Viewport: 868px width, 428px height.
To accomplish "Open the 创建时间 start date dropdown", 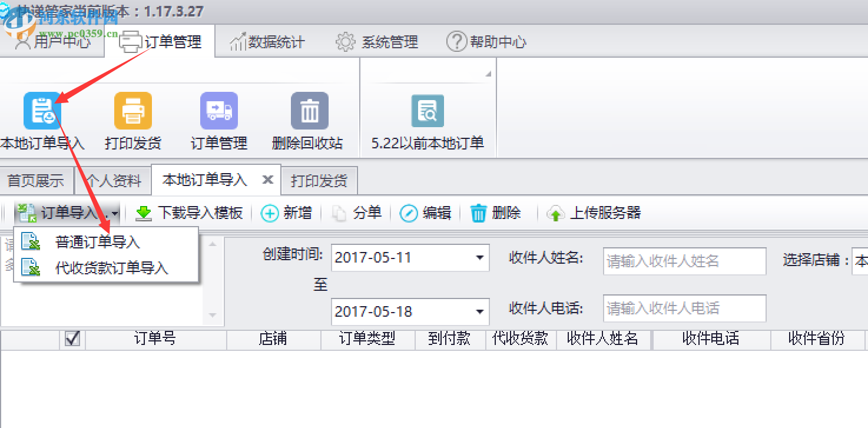I will click(x=479, y=258).
